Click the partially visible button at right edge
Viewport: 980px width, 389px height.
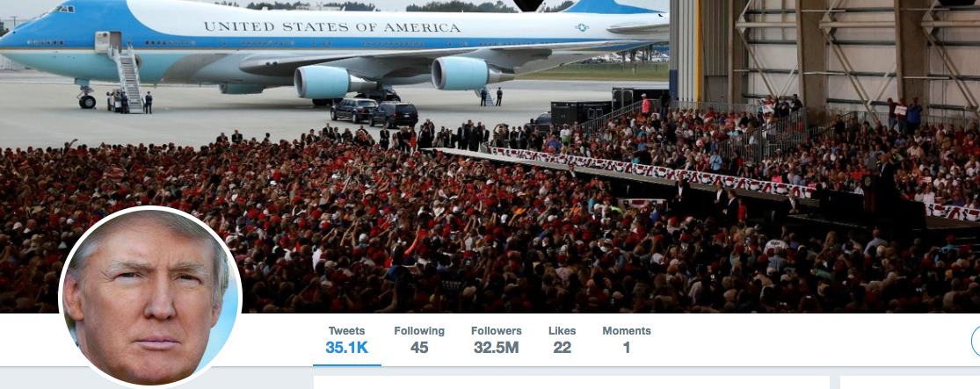976,341
